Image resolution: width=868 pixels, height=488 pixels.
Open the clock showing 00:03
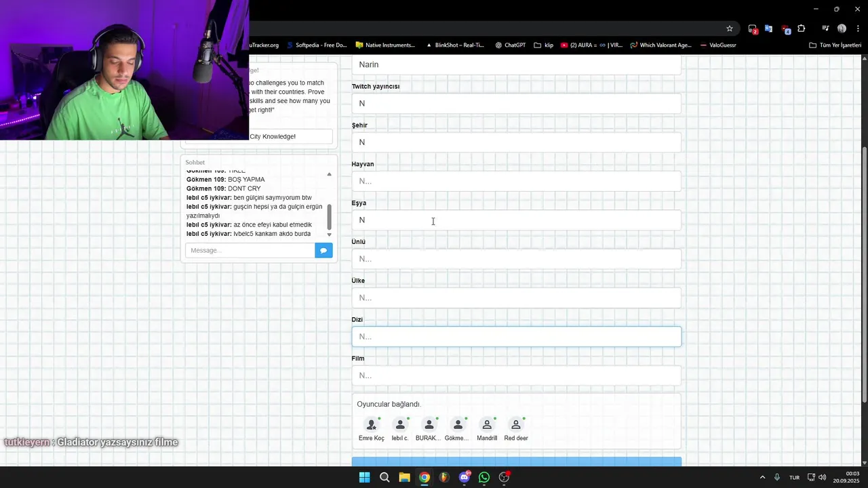pyautogui.click(x=846, y=477)
